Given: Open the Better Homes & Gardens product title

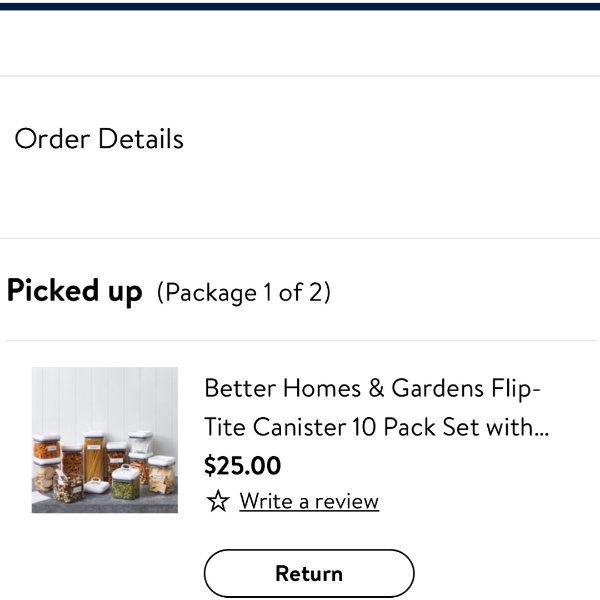Looking at the screenshot, I should (x=376, y=407).
